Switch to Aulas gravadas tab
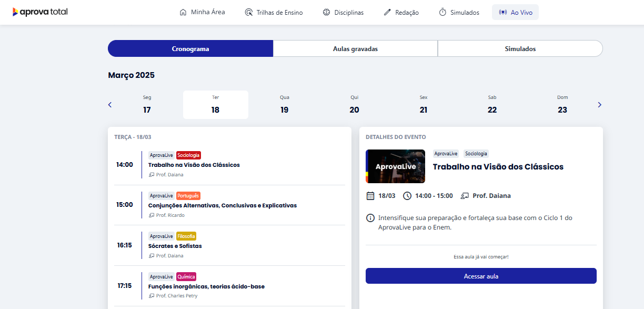644x309 pixels. coord(355,48)
